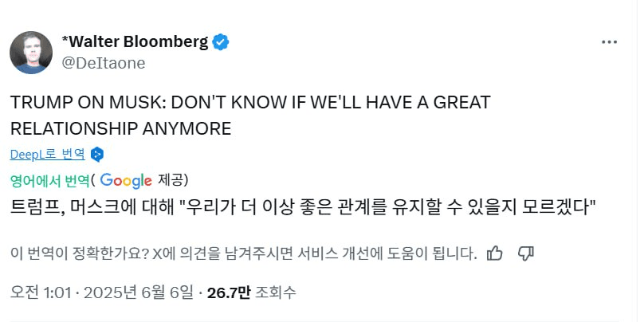Open the *Walter Bloomberg display name

click(x=135, y=42)
